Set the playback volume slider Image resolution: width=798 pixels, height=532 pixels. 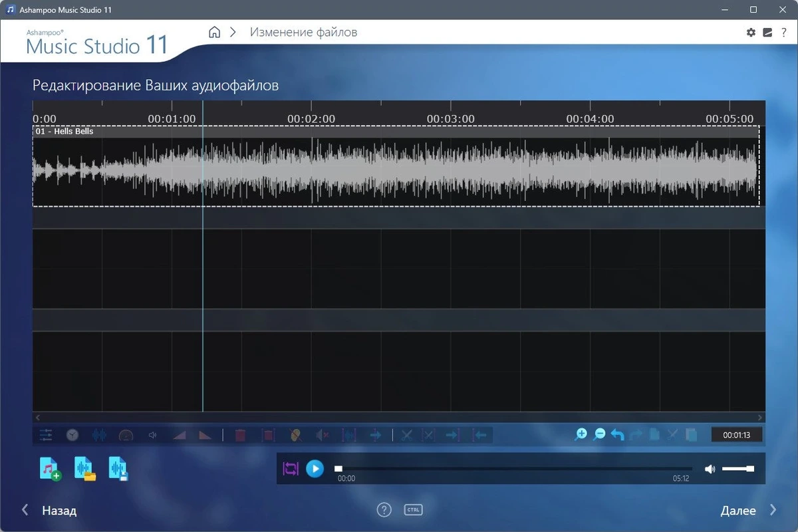pyautogui.click(x=738, y=469)
